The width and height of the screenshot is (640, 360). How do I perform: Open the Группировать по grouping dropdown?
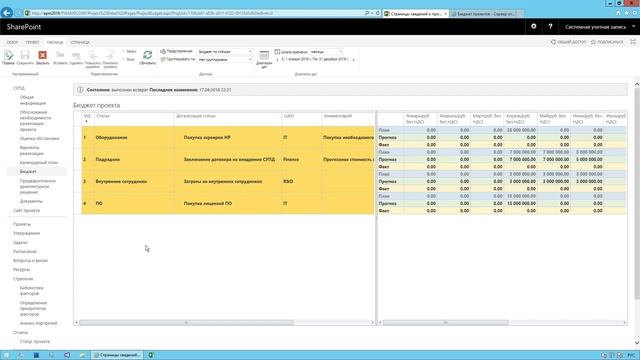[224, 60]
